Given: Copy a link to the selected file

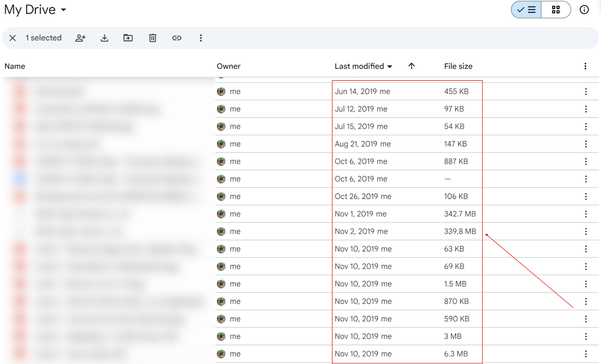Looking at the screenshot, I should (x=177, y=38).
